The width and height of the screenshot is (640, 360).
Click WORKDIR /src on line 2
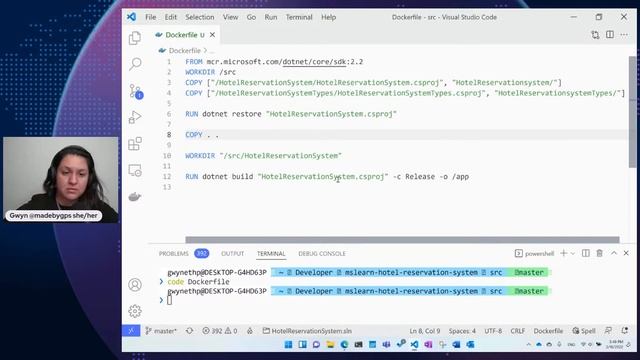[211, 72]
